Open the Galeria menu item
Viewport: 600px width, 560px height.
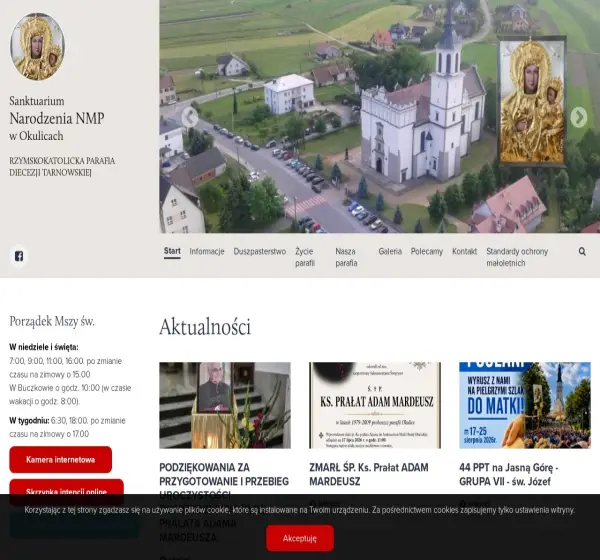click(390, 251)
